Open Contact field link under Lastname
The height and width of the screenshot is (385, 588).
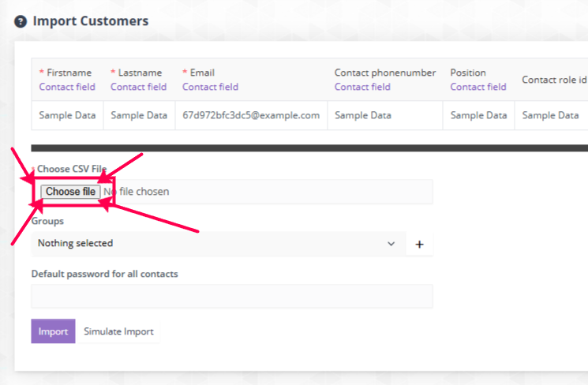[x=138, y=87]
